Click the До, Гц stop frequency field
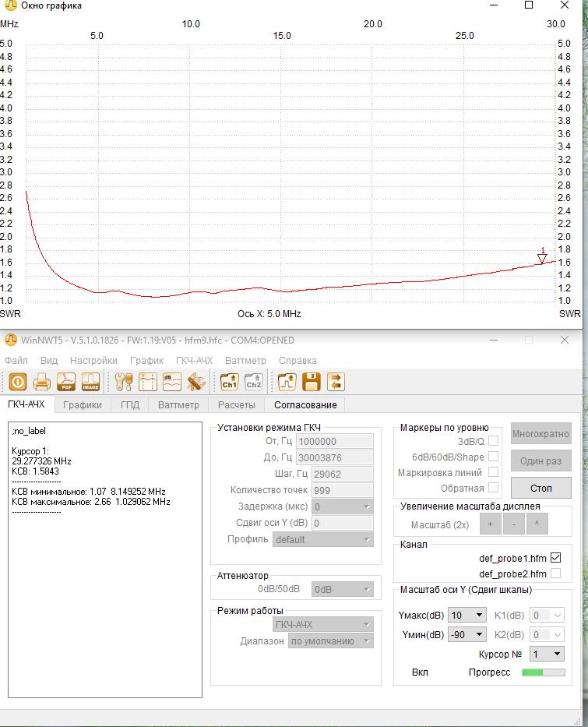This screenshot has height=727, width=588. pos(335,457)
